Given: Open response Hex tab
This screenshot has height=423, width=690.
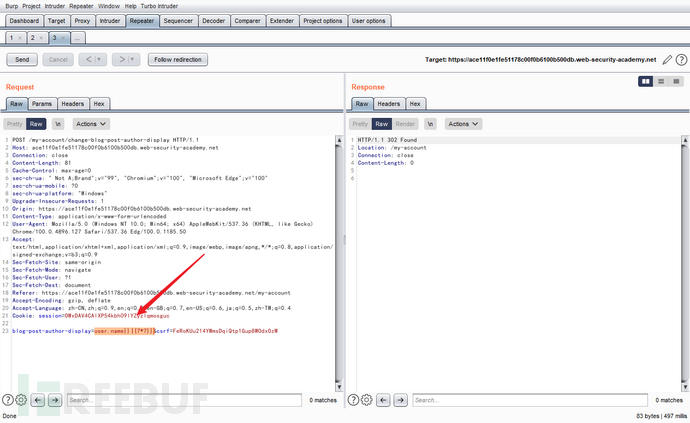Looking at the screenshot, I should click(415, 104).
